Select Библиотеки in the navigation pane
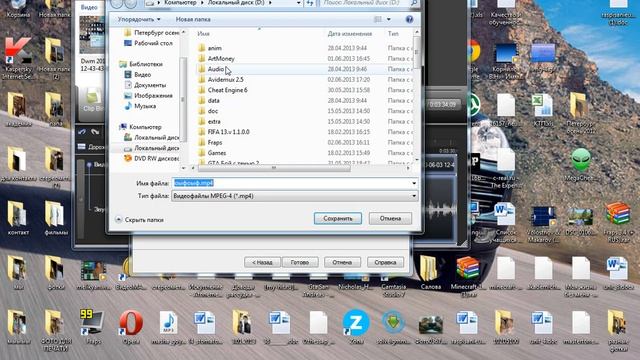640x360 pixels. 146,64
